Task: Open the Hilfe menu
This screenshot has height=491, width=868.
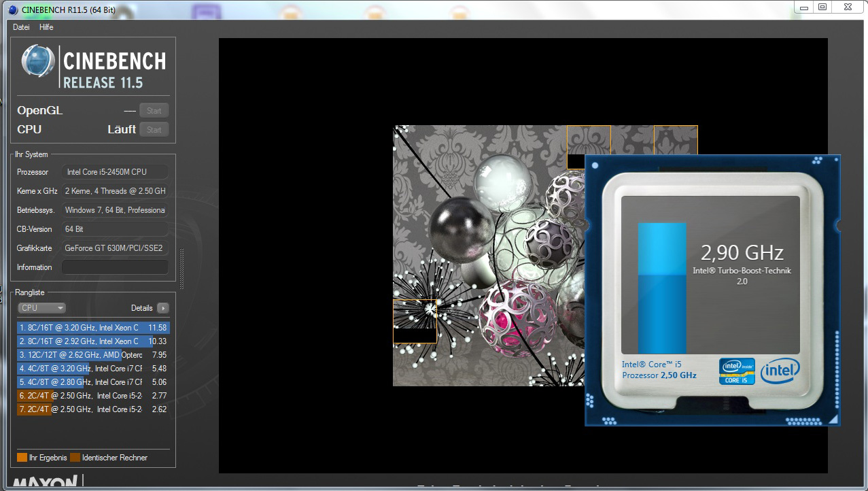Action: 46,27
